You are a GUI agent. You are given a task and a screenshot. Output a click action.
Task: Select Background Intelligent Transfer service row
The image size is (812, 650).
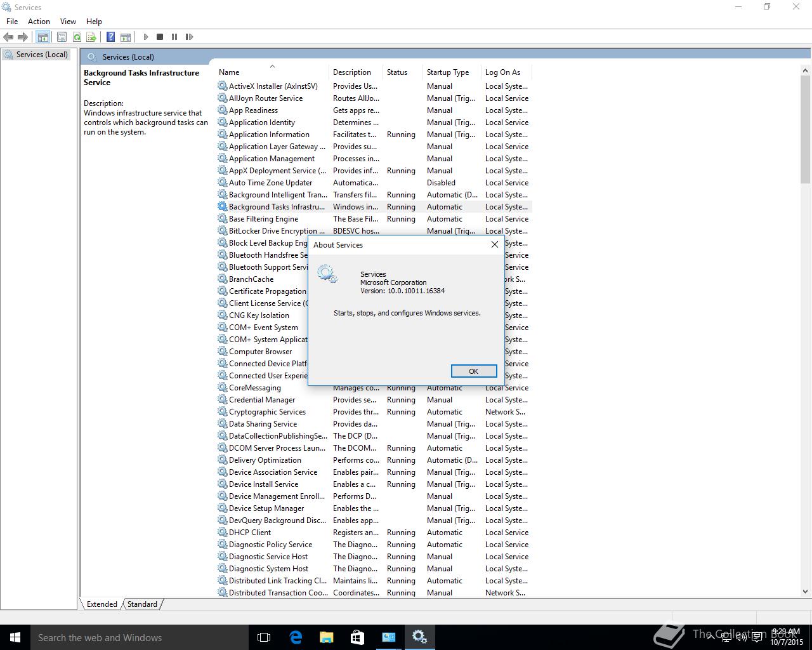[374, 195]
